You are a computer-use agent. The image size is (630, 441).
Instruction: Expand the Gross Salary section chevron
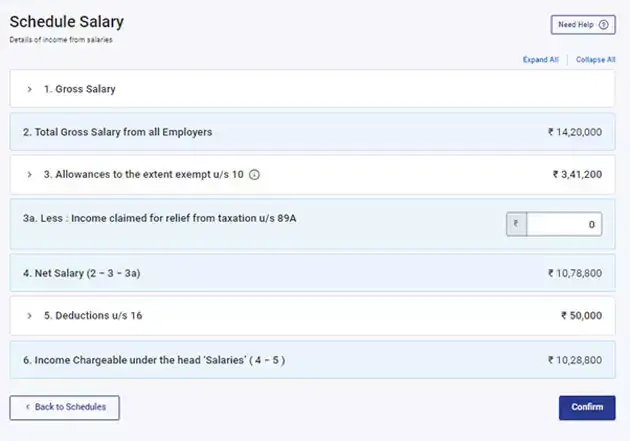click(30, 89)
